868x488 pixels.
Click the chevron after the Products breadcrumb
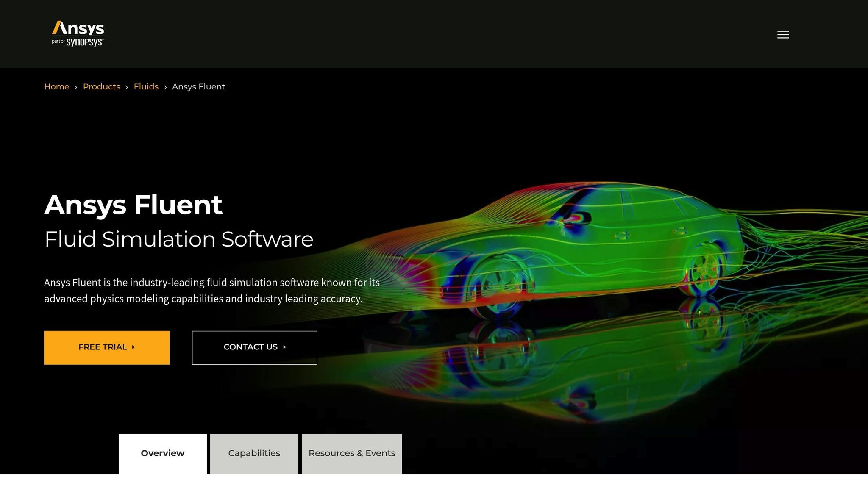coord(127,87)
